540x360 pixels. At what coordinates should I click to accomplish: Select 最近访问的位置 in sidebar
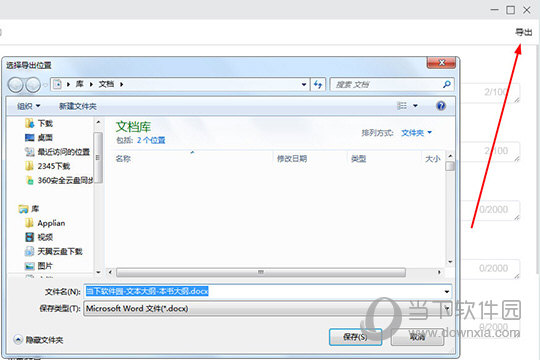click(57, 152)
